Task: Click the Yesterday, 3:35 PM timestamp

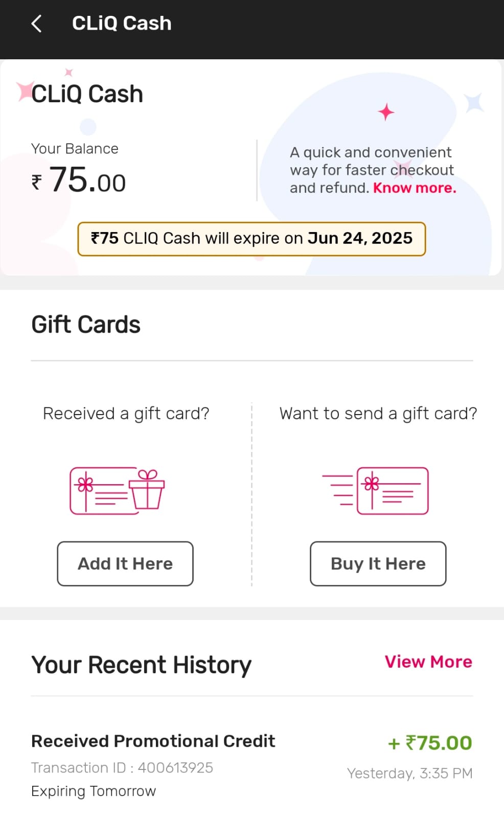Action: pos(409,773)
